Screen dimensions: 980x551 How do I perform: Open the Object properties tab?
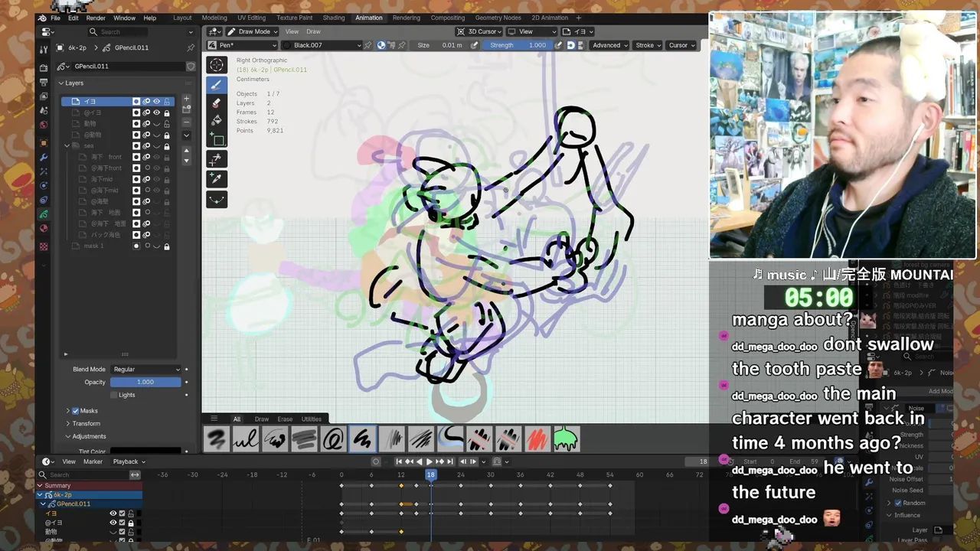pyautogui.click(x=44, y=143)
